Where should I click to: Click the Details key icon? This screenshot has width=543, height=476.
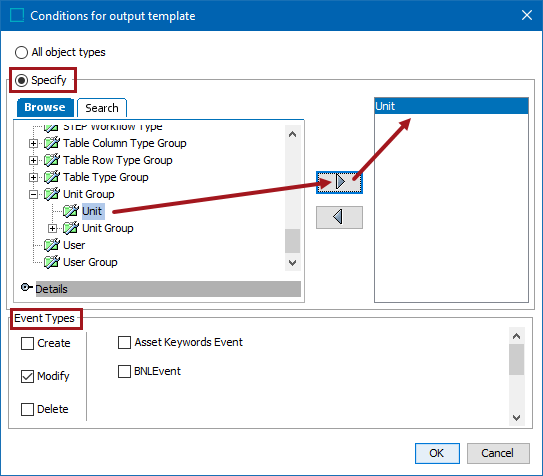(x=26, y=287)
